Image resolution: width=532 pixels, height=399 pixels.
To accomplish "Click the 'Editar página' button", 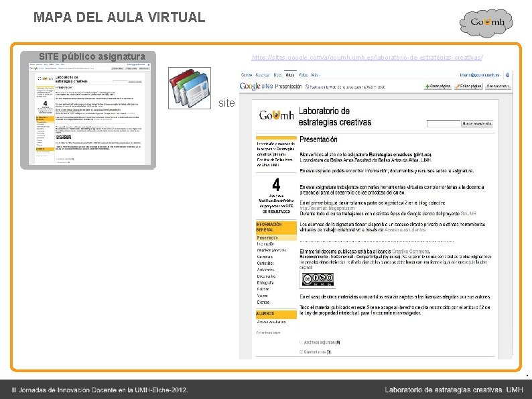I will click(468, 87).
